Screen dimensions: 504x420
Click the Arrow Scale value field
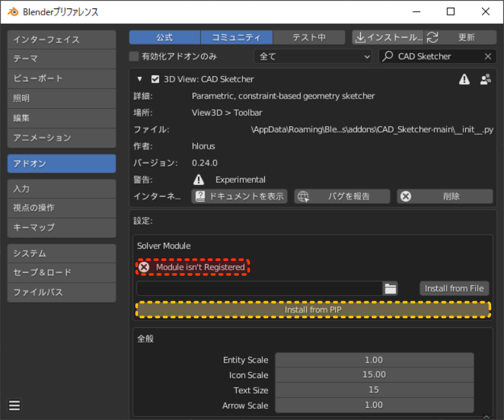click(374, 405)
